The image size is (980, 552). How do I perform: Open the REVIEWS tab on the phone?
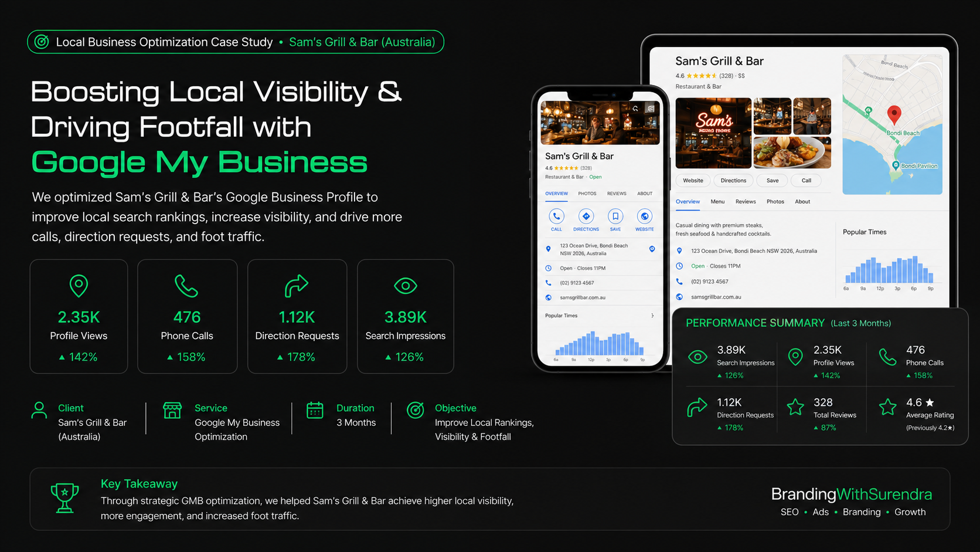pyautogui.click(x=617, y=194)
